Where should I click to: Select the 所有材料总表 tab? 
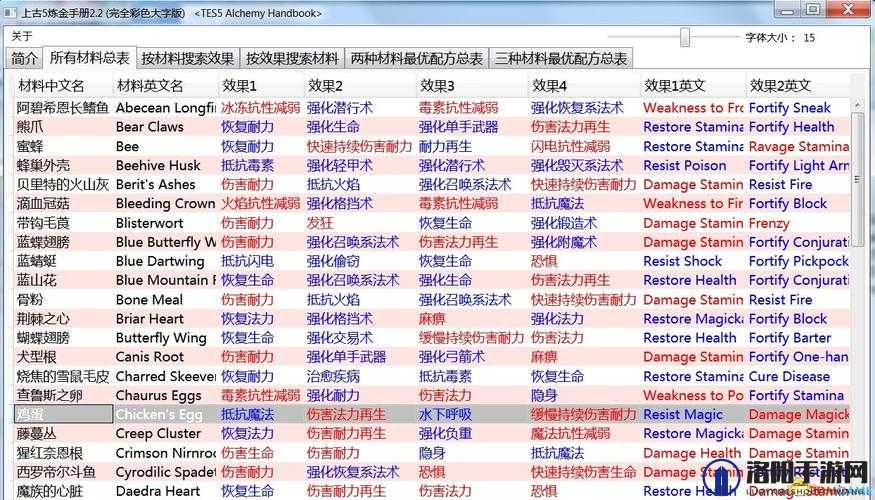tap(89, 57)
